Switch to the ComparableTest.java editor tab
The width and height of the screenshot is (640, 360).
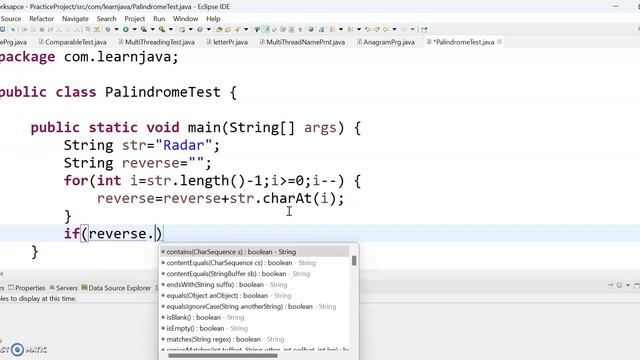(73, 42)
